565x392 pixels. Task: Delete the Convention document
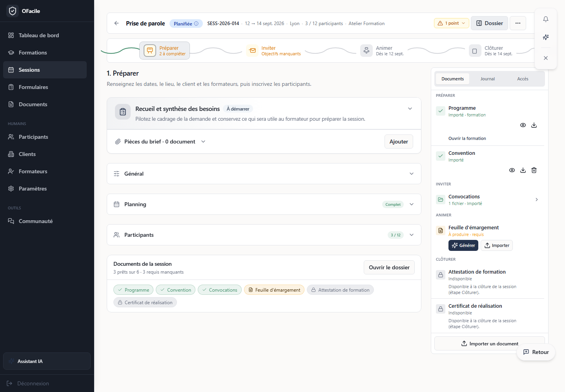(534, 170)
